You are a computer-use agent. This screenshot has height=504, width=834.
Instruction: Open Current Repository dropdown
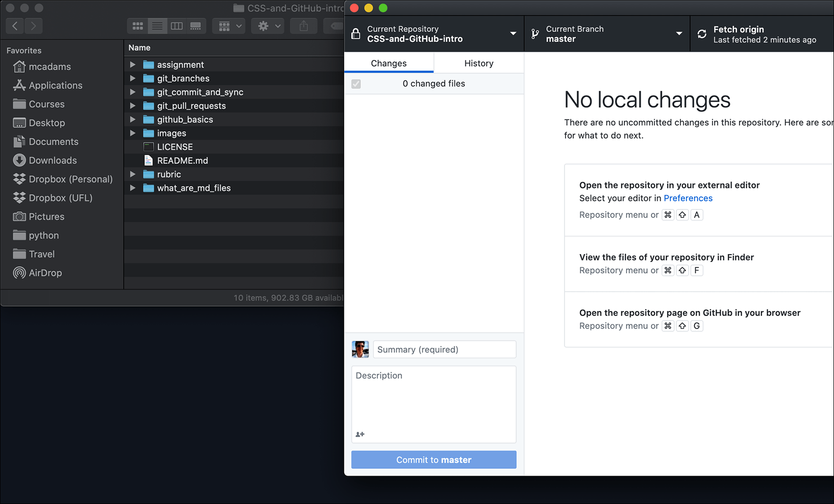(434, 34)
